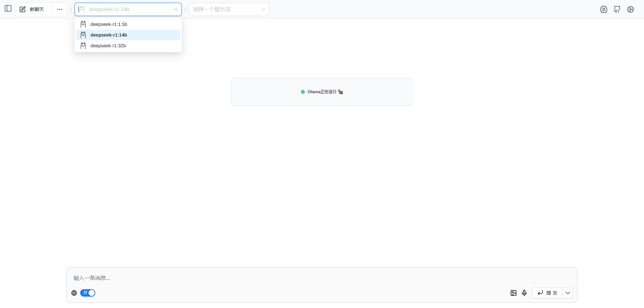Click the globe web search icon
The image size is (644, 308).
(74, 293)
